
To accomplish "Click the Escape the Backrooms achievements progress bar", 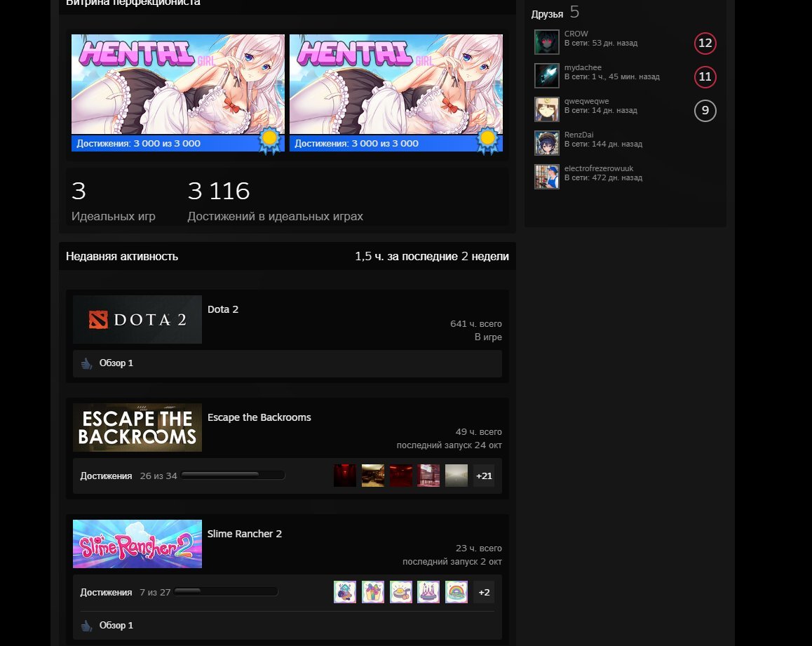I will [x=233, y=476].
